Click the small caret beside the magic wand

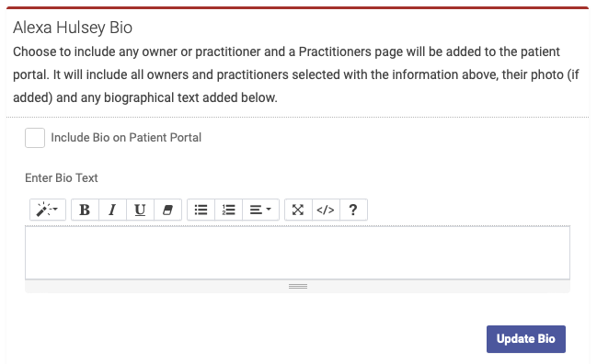[55, 209]
